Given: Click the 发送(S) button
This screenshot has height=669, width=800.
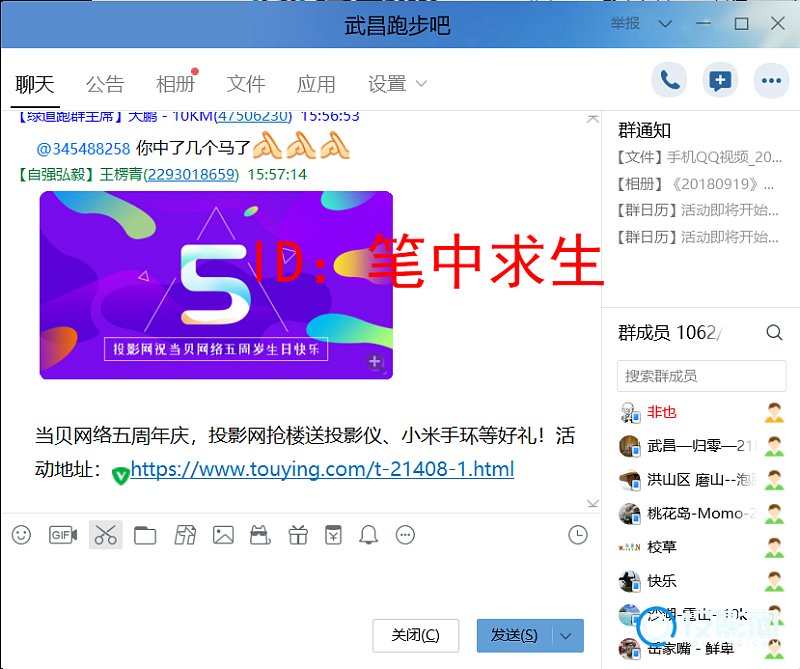Looking at the screenshot, I should pos(514,636).
